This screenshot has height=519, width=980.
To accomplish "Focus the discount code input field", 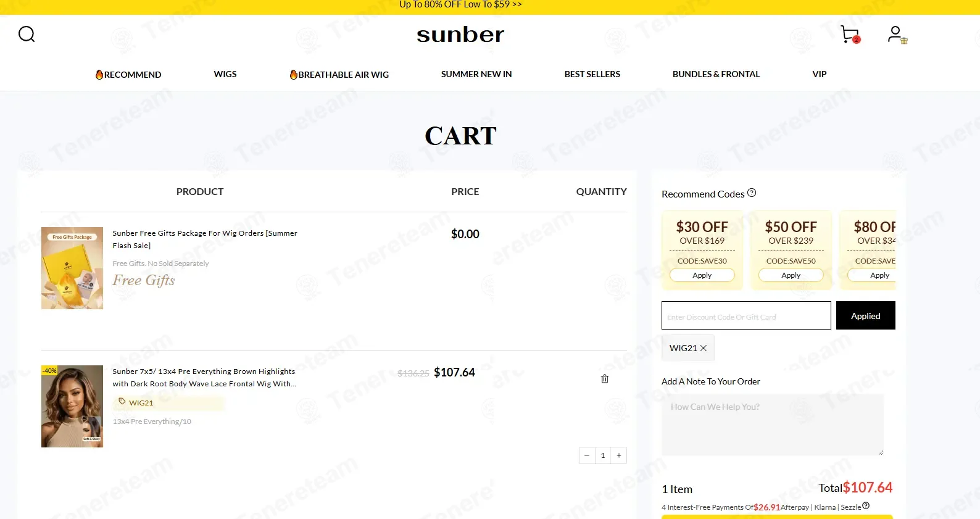I will (746, 315).
